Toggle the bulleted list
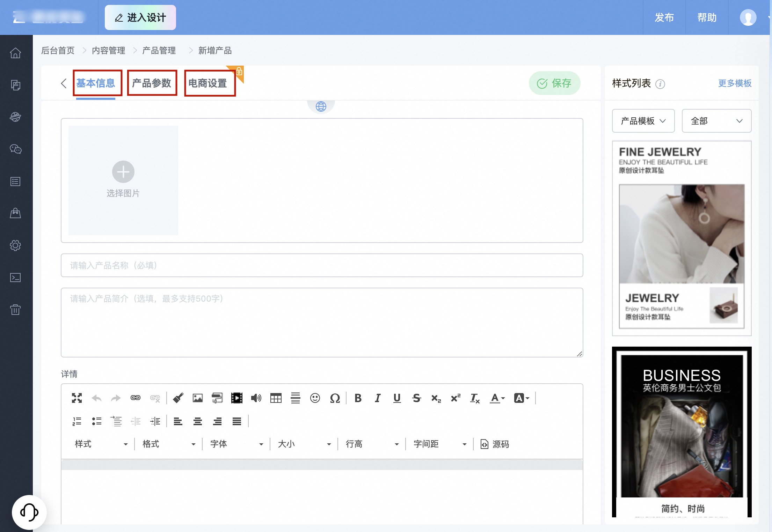Viewport: 772px width, 532px height. pyautogui.click(x=96, y=421)
